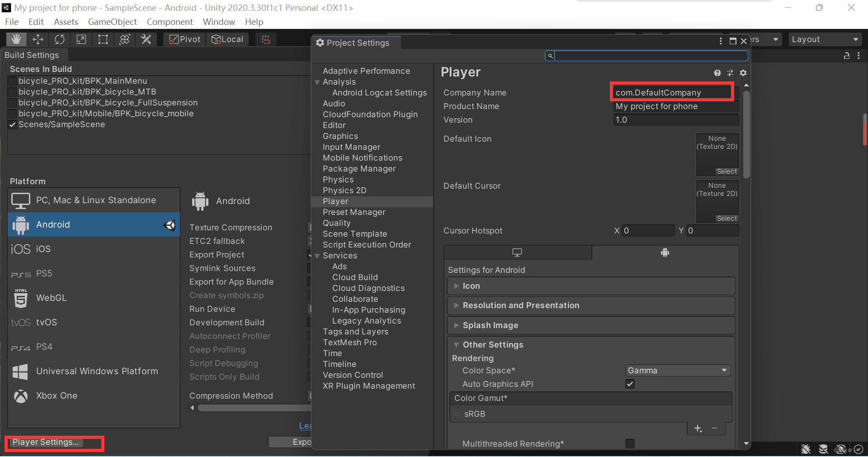Disable the Auto Graphics API checkbox

[x=629, y=384]
